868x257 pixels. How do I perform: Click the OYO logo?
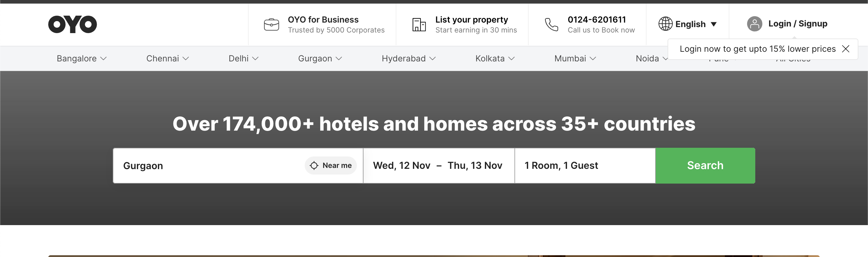(72, 24)
